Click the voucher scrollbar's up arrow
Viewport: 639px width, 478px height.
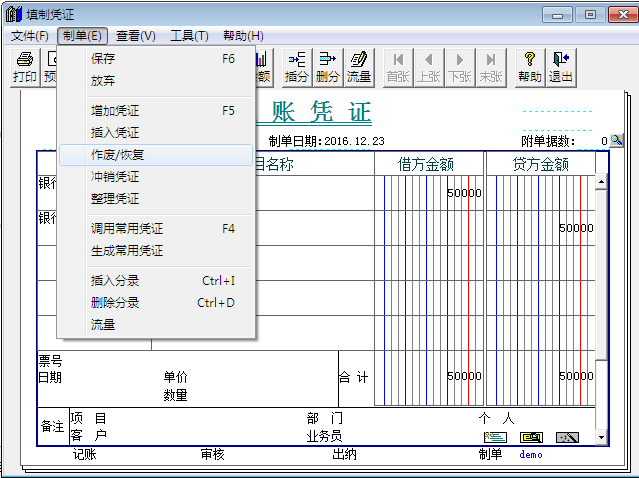pyautogui.click(x=600, y=182)
